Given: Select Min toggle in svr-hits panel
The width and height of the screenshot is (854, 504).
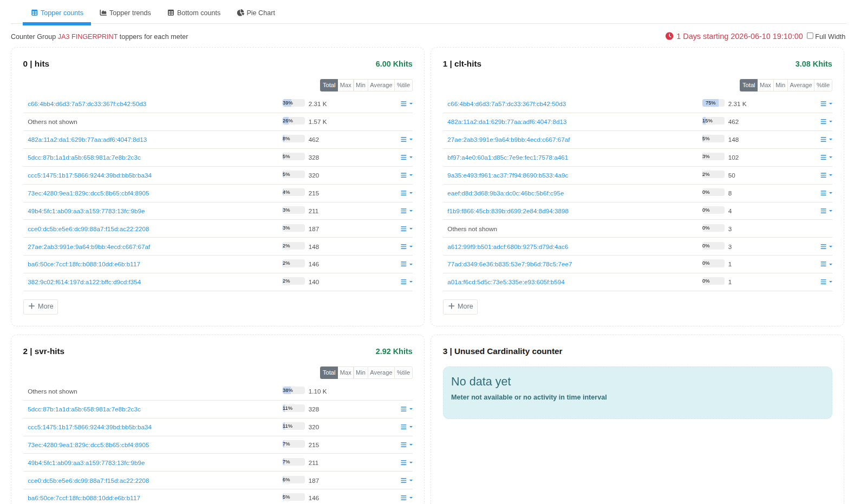Looking at the screenshot, I should 361,372.
